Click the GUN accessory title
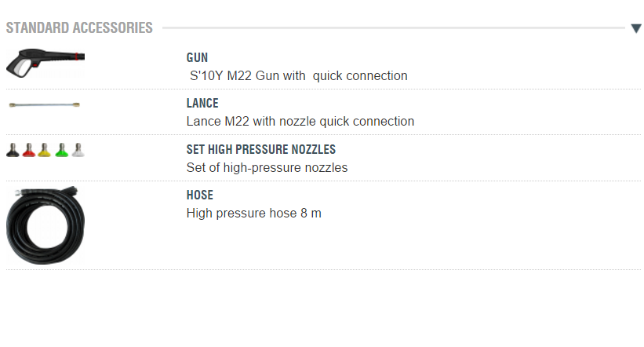644x347 pixels. point(197,58)
